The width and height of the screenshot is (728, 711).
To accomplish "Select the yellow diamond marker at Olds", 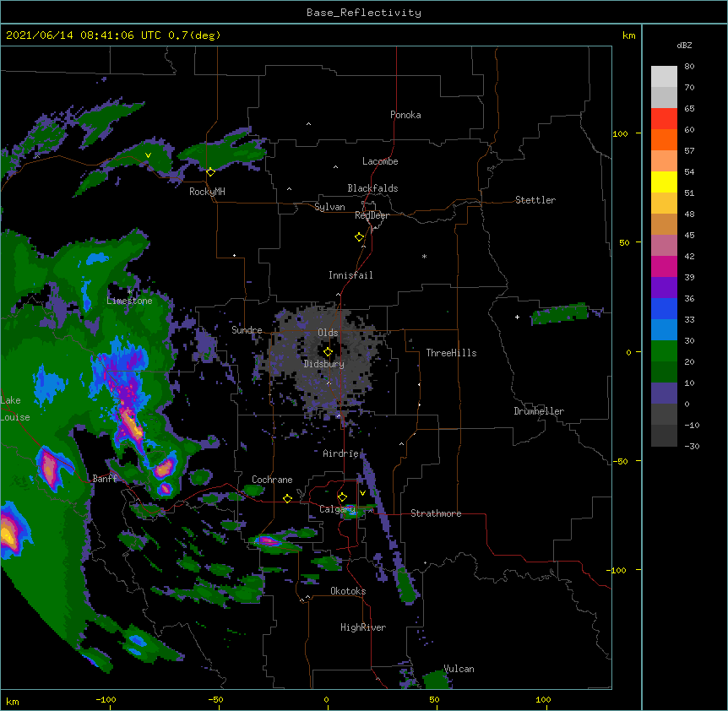I will 328,352.
